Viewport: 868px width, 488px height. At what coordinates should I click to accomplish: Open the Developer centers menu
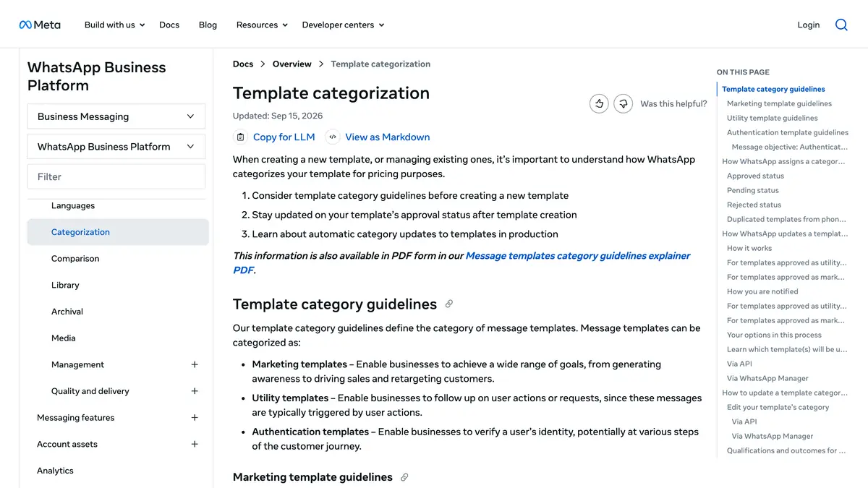[344, 25]
